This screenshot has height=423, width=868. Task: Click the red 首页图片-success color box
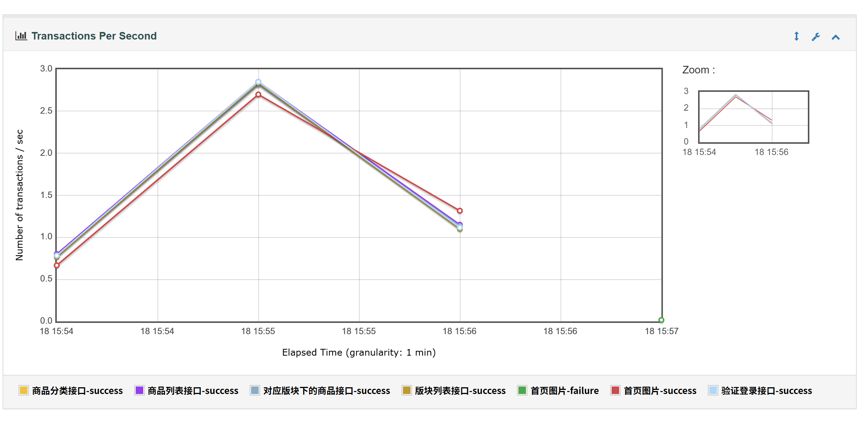pyautogui.click(x=615, y=390)
